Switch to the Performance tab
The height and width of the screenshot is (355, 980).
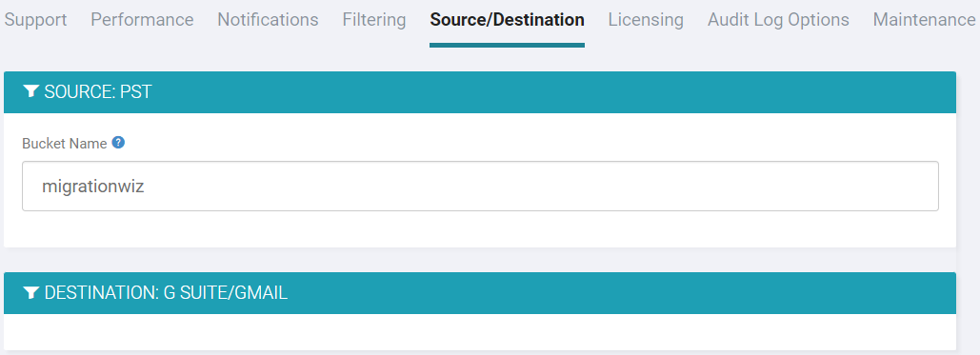(x=142, y=19)
